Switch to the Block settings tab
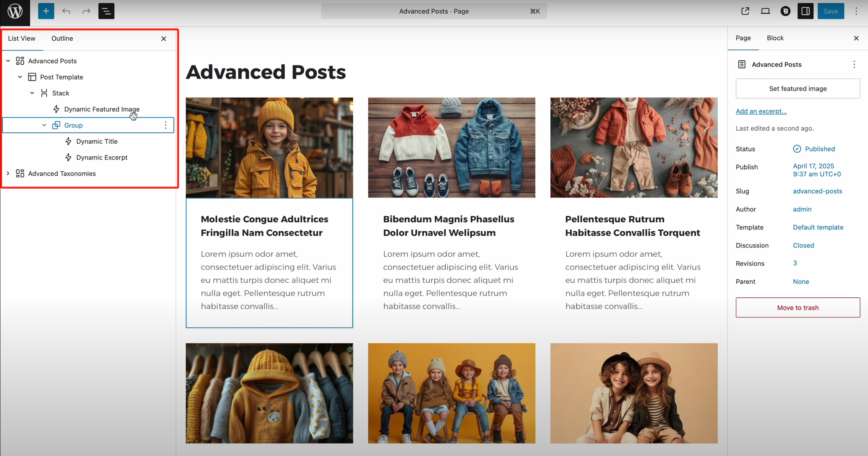 coord(775,38)
